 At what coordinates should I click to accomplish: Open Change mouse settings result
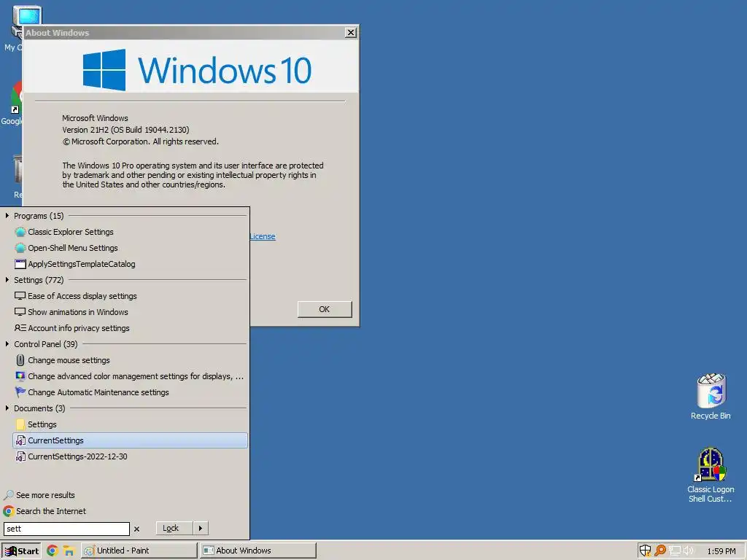[130, 360]
